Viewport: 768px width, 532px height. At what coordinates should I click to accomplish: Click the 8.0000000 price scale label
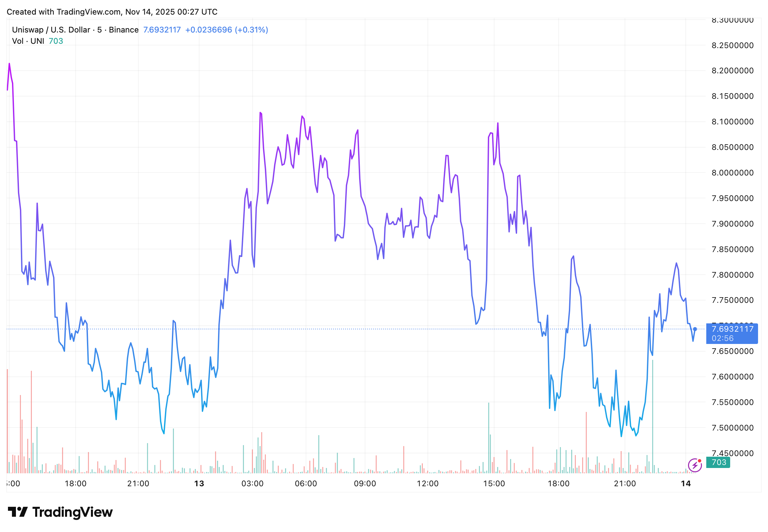coord(732,173)
